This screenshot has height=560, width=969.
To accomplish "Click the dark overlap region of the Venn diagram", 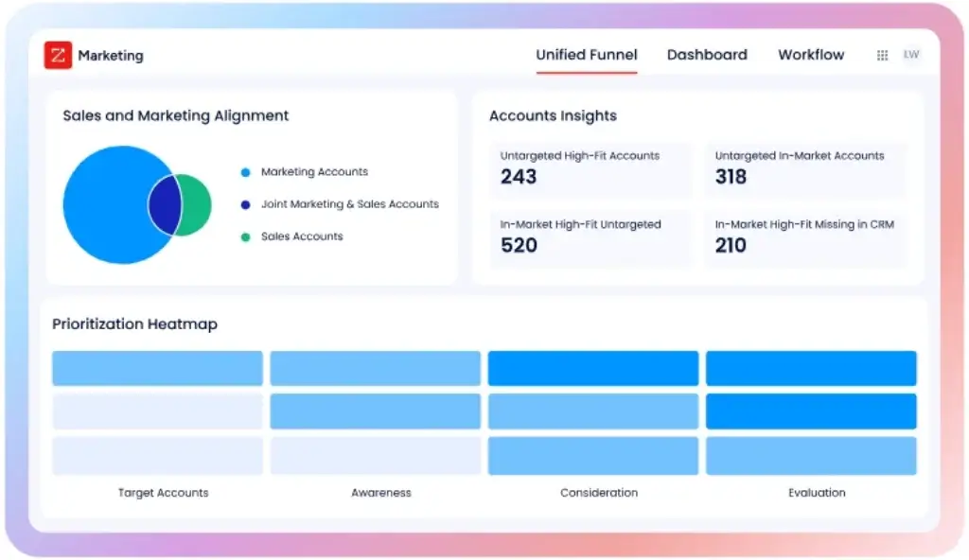I will point(163,204).
